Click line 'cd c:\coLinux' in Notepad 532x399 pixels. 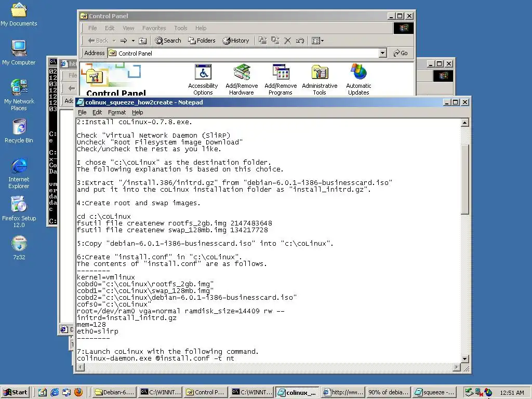(104, 217)
